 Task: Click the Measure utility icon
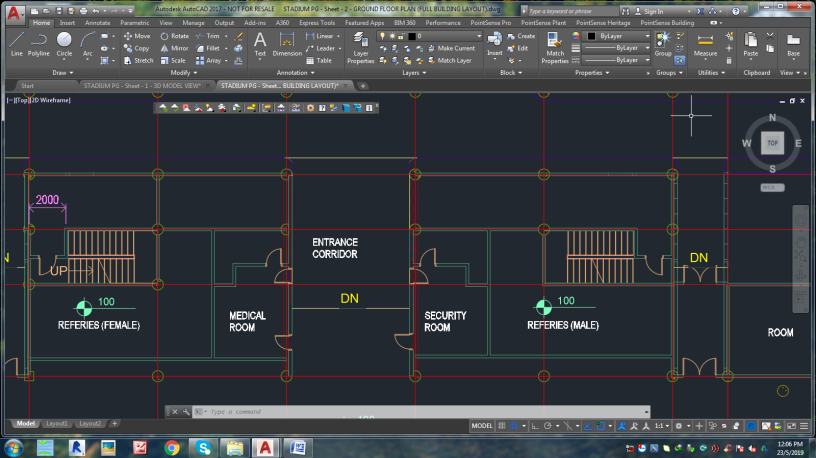point(706,43)
